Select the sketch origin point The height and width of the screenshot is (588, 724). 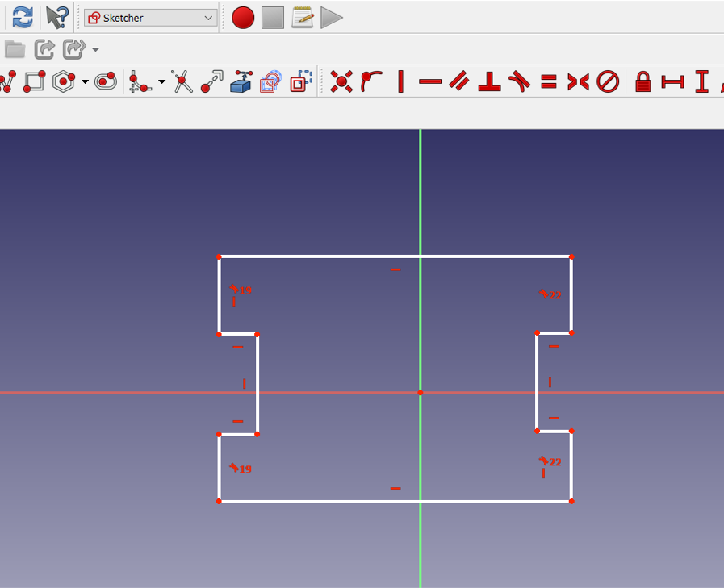[421, 393]
